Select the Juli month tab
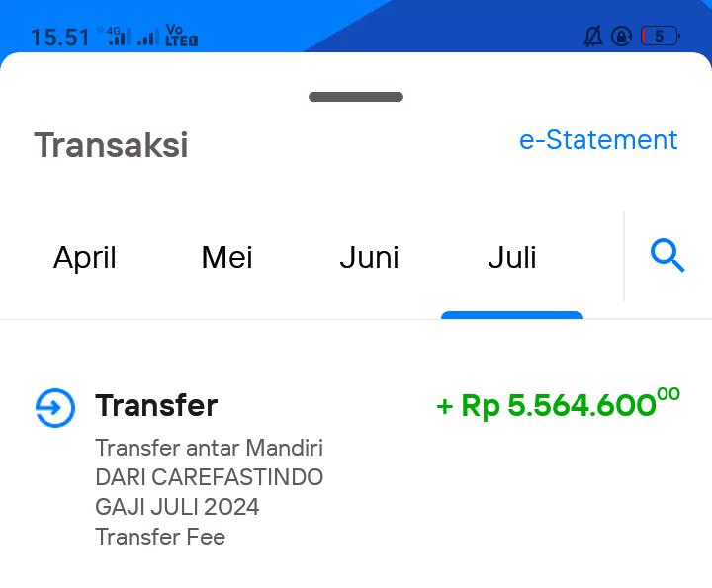The height and width of the screenshot is (588, 712). pos(512,257)
